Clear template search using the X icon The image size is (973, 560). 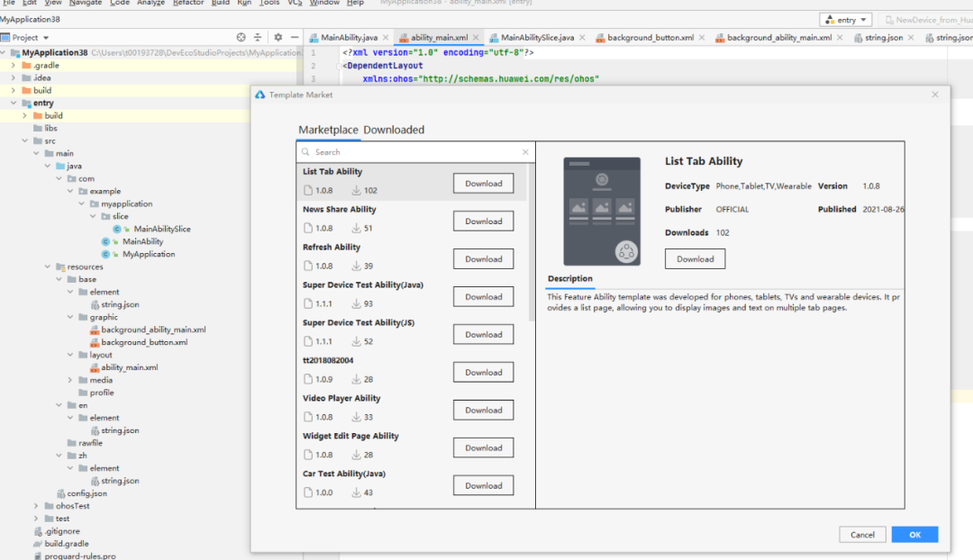click(525, 152)
